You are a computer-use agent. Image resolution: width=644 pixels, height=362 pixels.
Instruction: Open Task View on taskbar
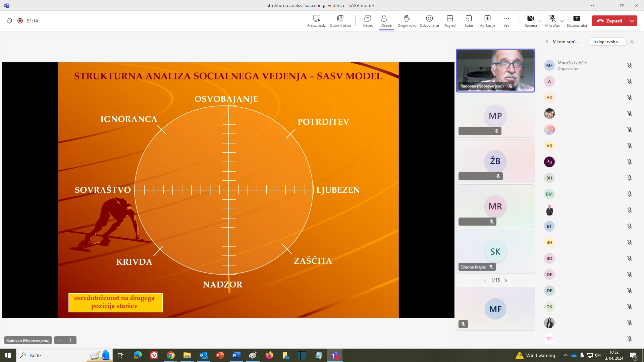[x=121, y=355]
